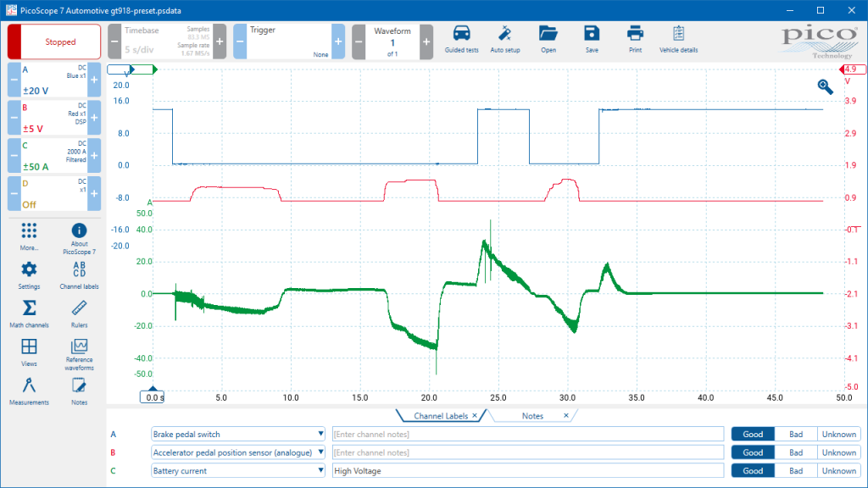The image size is (868, 488).
Task: Increase Channel A voltage range with plus
Action: click(x=94, y=79)
